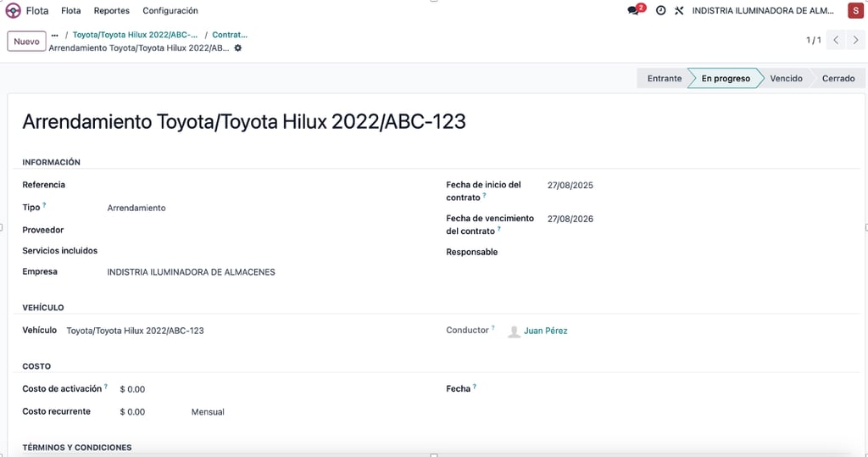This screenshot has width=868, height=457.
Task: Set status to Vencido
Action: (786, 79)
